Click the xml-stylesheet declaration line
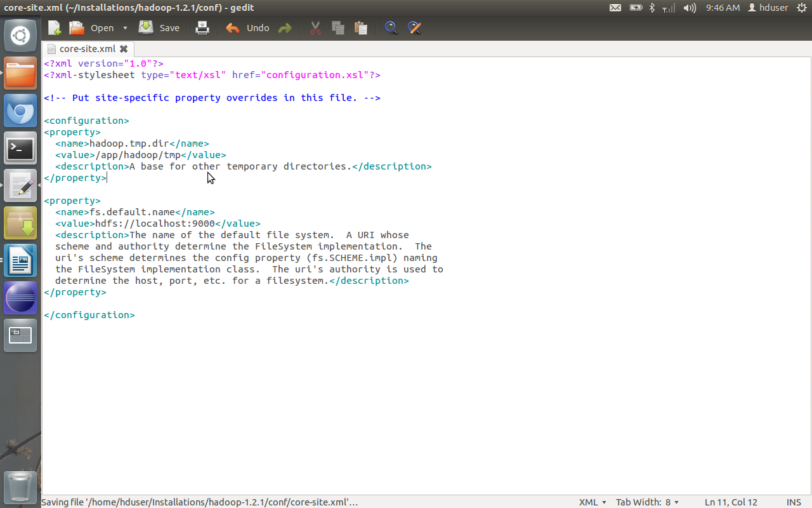Viewport: 812px width, 508px height. tap(212, 75)
